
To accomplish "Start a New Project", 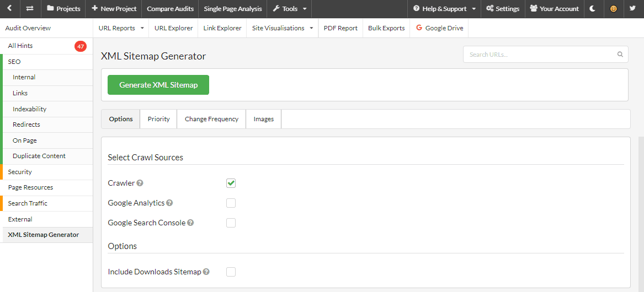I will pyautogui.click(x=113, y=9).
